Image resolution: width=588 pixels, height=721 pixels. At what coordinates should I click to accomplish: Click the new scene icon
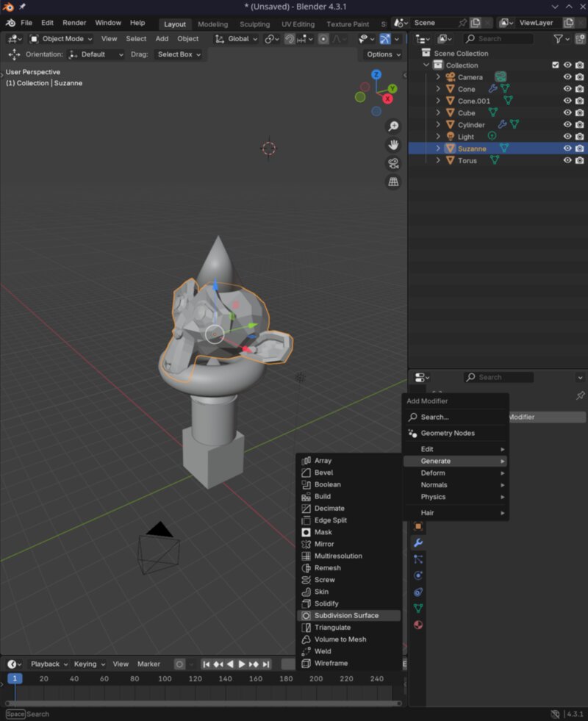[x=476, y=23]
